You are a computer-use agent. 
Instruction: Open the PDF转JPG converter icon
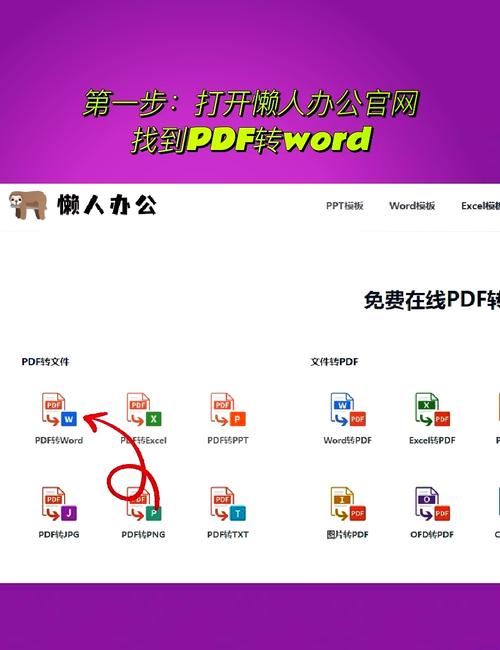(59, 504)
